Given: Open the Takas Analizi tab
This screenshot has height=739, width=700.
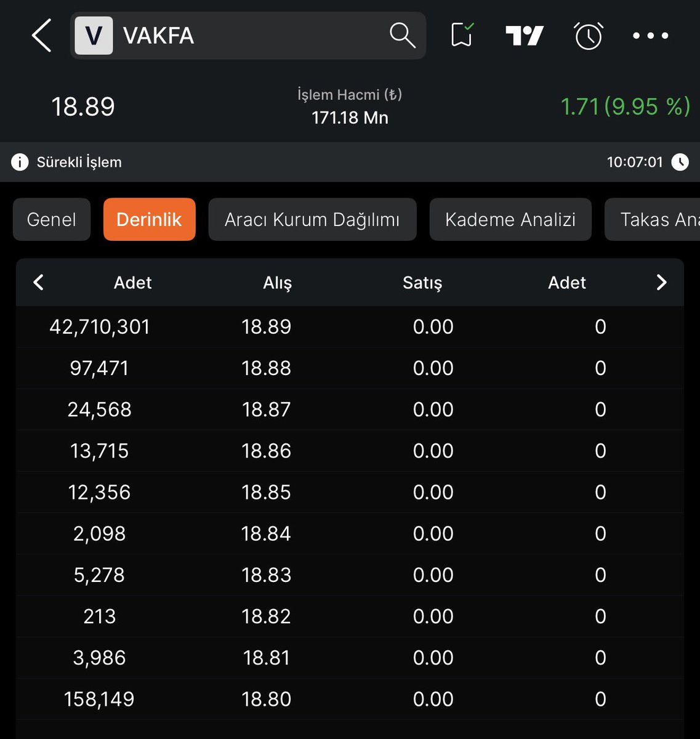Looking at the screenshot, I should 653,219.
